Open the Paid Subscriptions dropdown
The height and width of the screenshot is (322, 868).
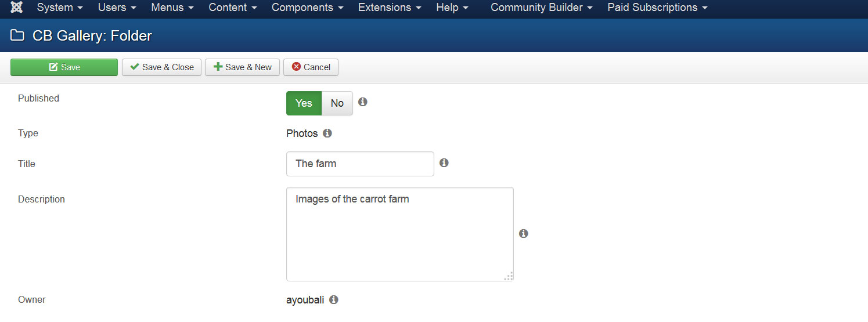pos(657,8)
